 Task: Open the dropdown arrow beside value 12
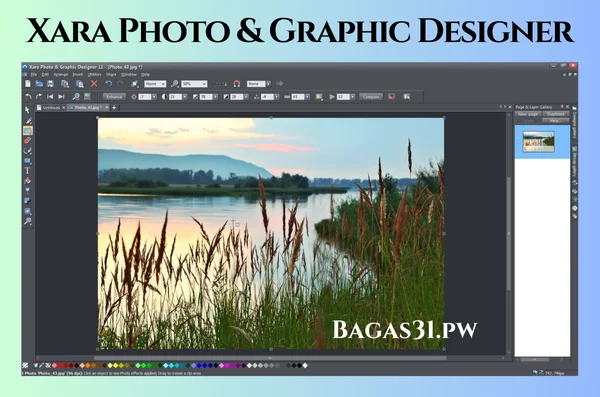coord(352,97)
